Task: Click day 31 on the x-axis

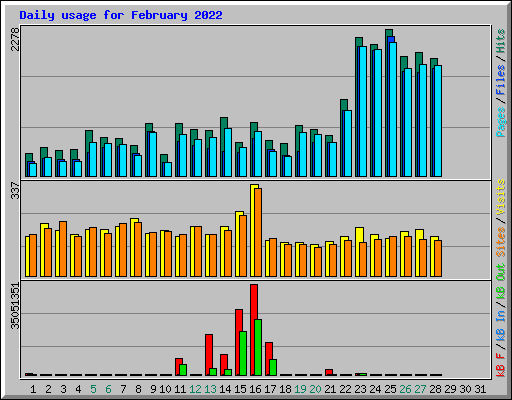Action: pyautogui.click(x=480, y=389)
